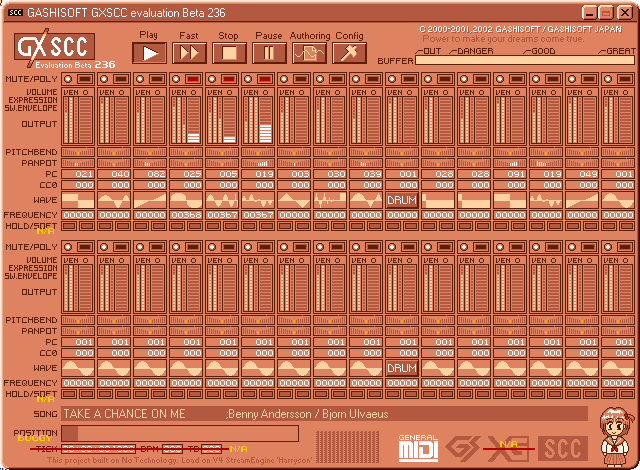Screen dimensions: 640x470
Task: Minimize the GXSCC window
Action: click(589, 13)
